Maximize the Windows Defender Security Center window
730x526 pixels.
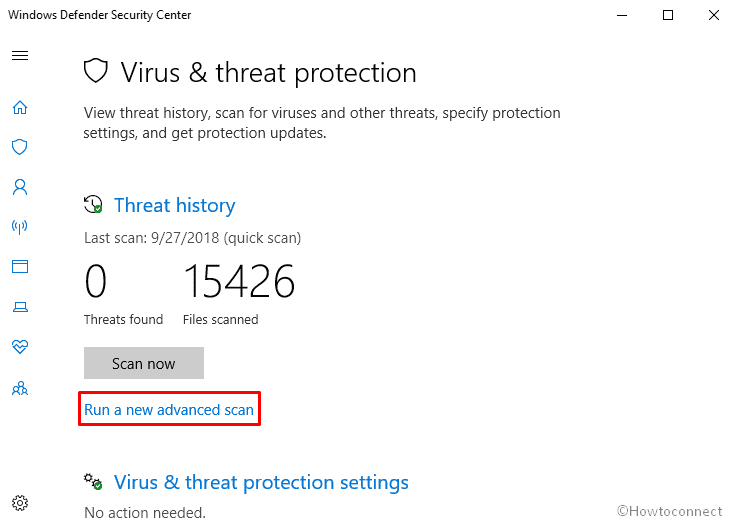[x=668, y=15]
